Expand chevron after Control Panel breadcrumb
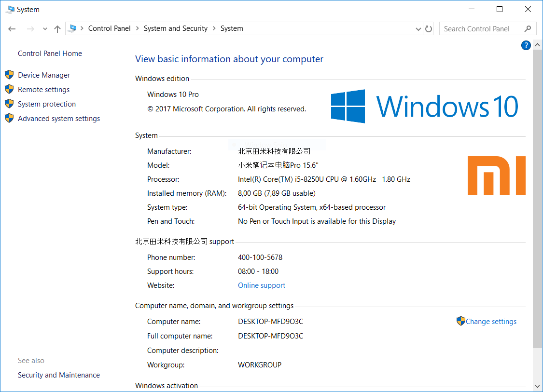This screenshot has height=392, width=543. pyautogui.click(x=137, y=28)
